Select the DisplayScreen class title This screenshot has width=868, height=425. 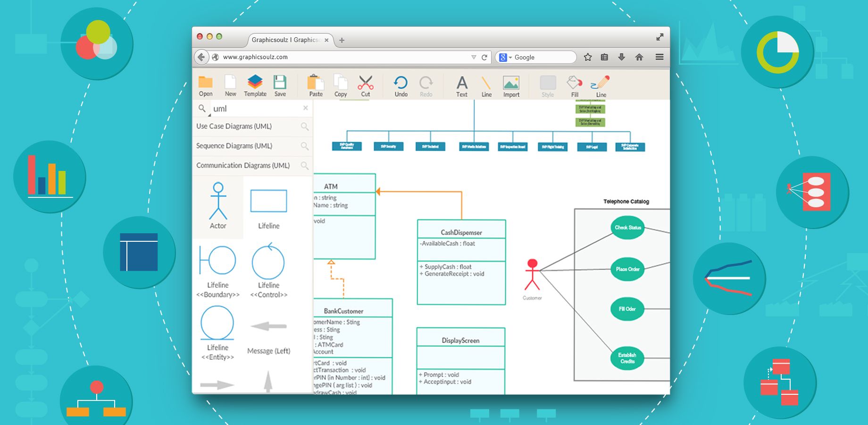(460, 340)
